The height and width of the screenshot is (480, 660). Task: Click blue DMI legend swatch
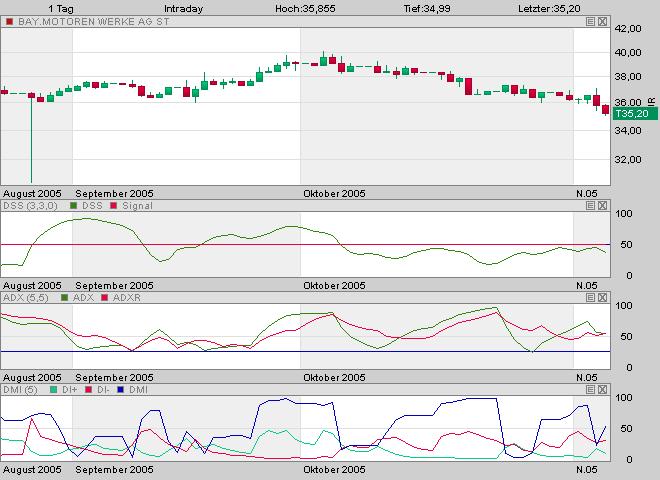pos(121,389)
